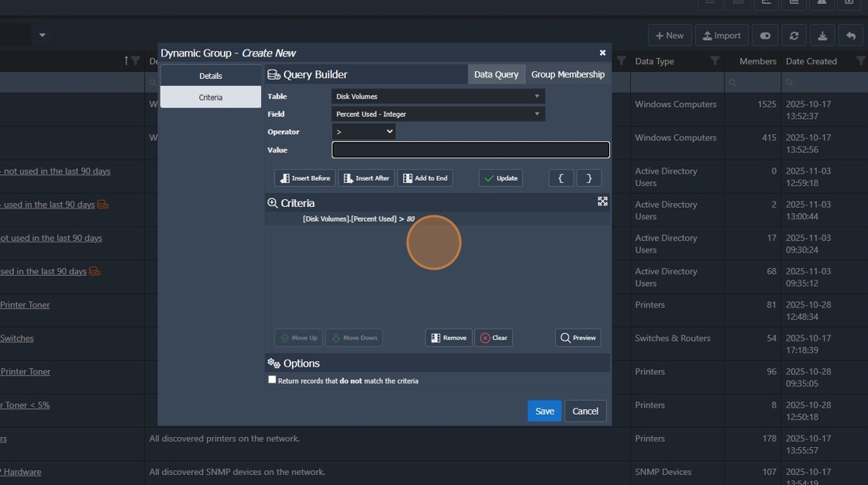Click the refresh icon in toolbar
868x485 pixels.
point(794,36)
